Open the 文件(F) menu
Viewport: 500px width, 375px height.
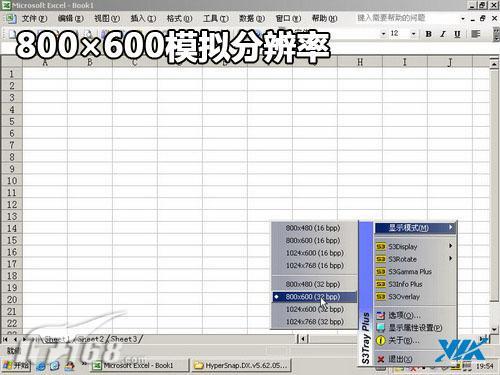35,18
